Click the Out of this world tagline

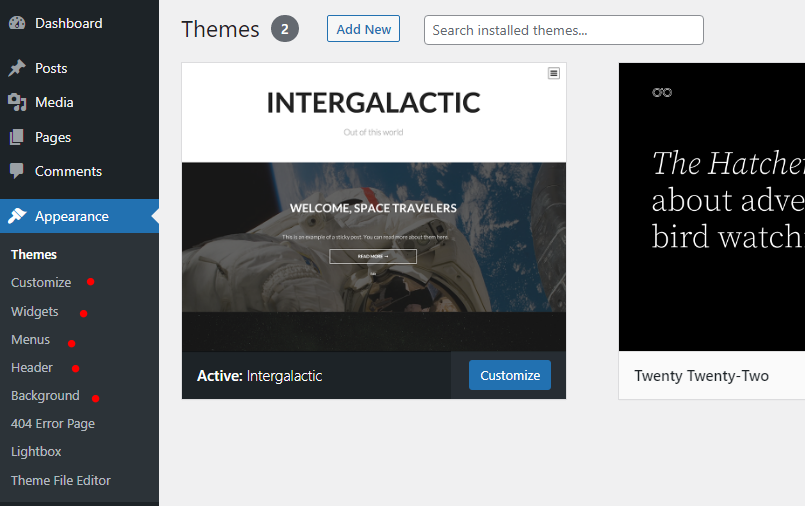click(x=373, y=132)
